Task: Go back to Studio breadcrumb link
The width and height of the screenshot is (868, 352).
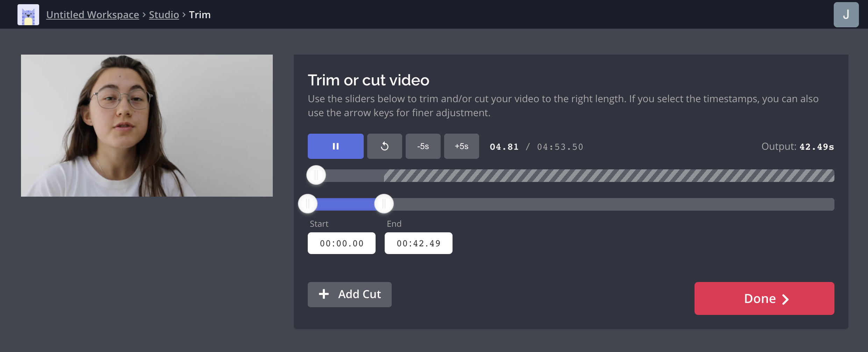Action: point(164,15)
